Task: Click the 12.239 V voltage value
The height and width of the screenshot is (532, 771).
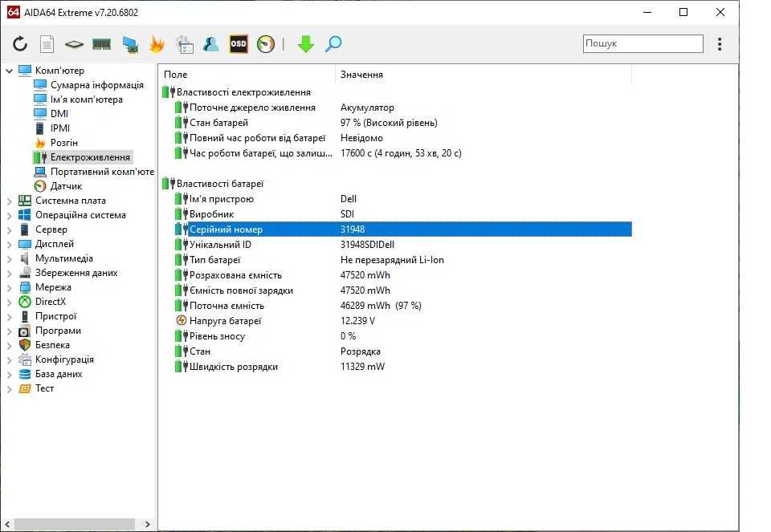Action: pos(357,321)
